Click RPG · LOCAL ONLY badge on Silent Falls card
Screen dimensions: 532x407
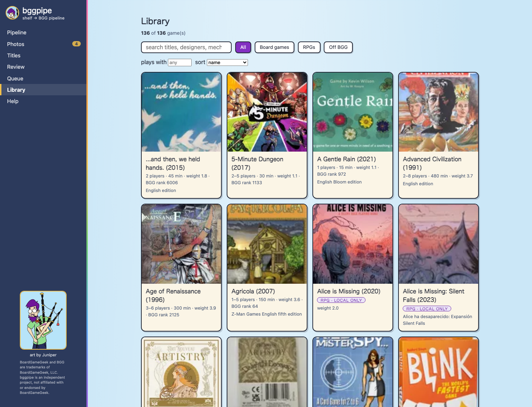(x=427, y=309)
